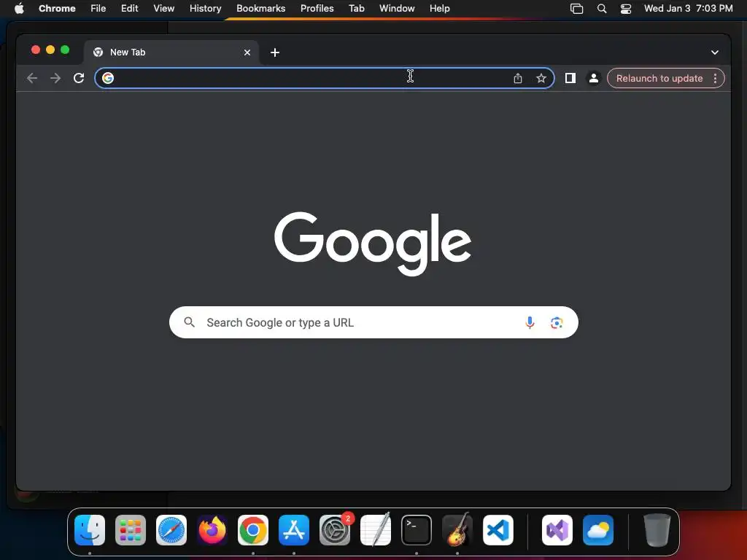This screenshot has height=560, width=747.
Task: Open the File menu
Action: [98, 8]
